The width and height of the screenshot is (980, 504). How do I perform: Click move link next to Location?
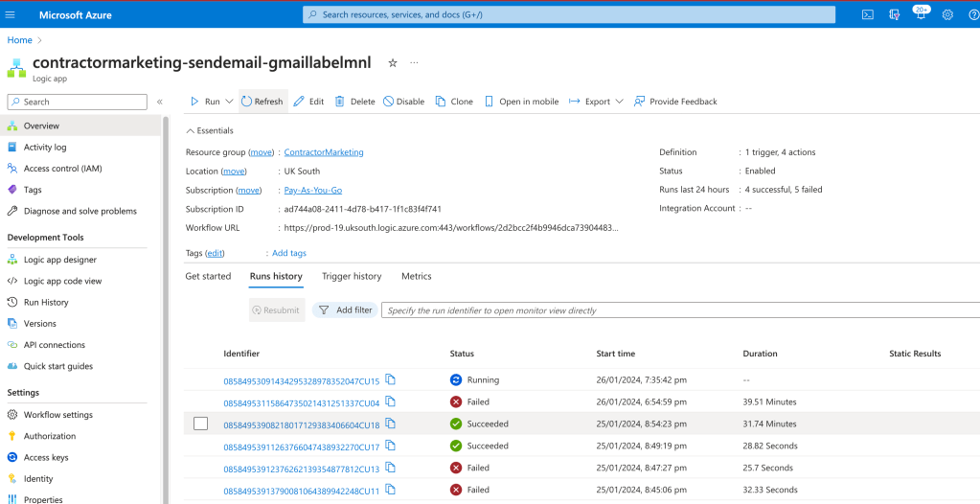click(x=235, y=172)
